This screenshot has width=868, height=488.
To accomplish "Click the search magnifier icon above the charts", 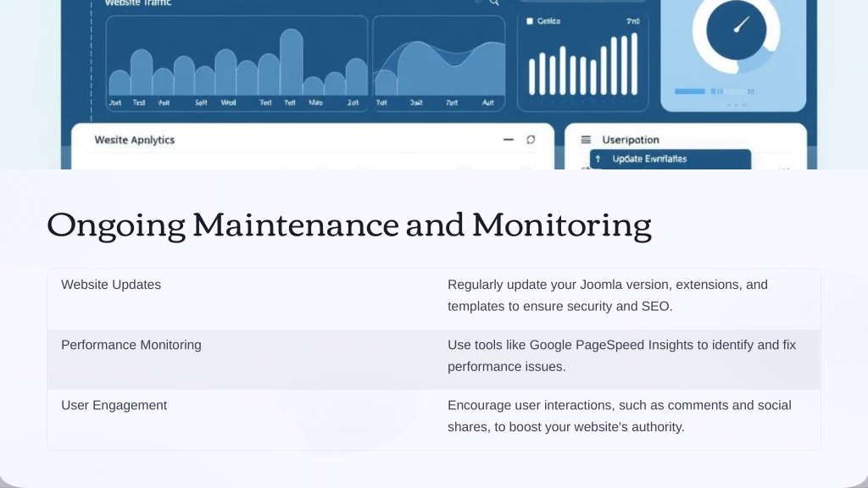I will coord(494,3).
